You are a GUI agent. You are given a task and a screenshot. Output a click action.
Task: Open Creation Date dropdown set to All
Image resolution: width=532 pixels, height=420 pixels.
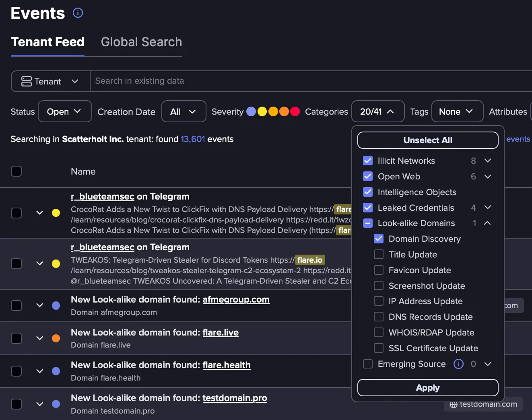[184, 111]
